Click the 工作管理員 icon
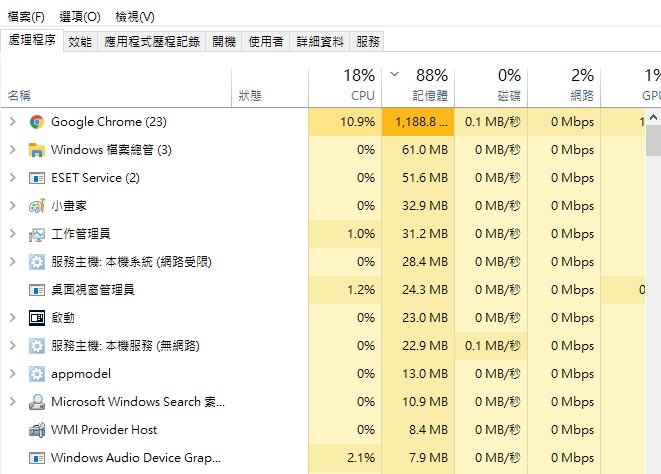This screenshot has width=661, height=474. pos(37,234)
